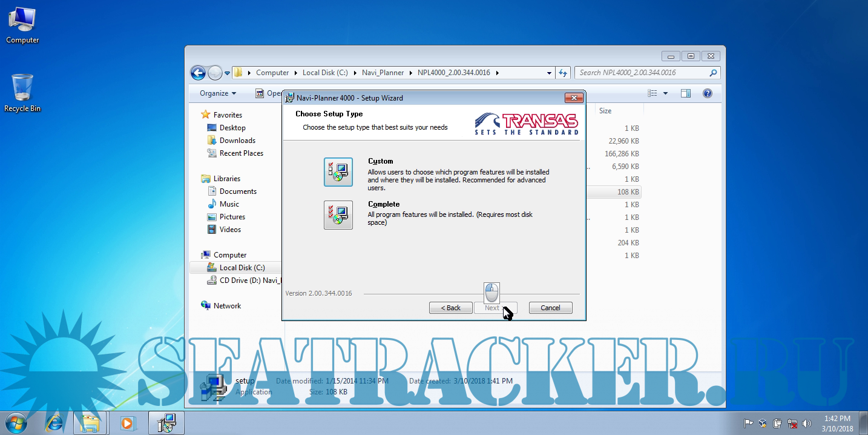Open address bar history dropdown

pyautogui.click(x=549, y=73)
